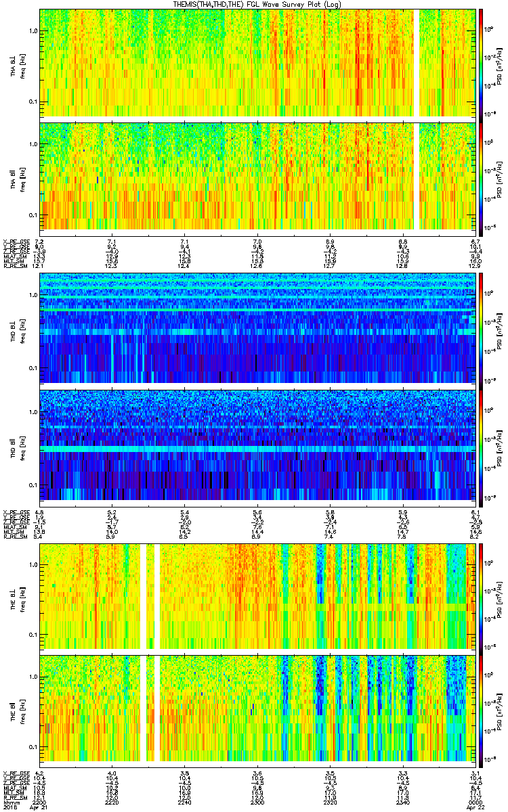Click the '1.0' frequency tick on THE B∥ axis
The width and height of the screenshot is (508, 812).
pos(32,676)
